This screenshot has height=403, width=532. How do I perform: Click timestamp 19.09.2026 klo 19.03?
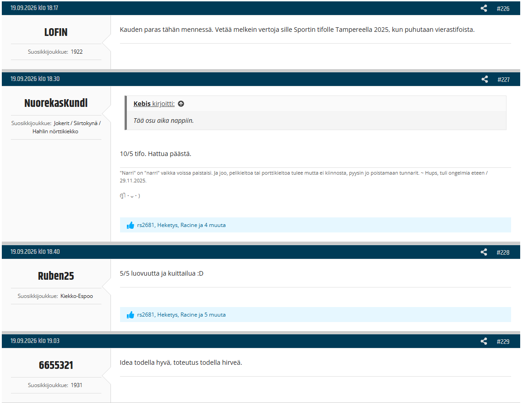click(35, 341)
